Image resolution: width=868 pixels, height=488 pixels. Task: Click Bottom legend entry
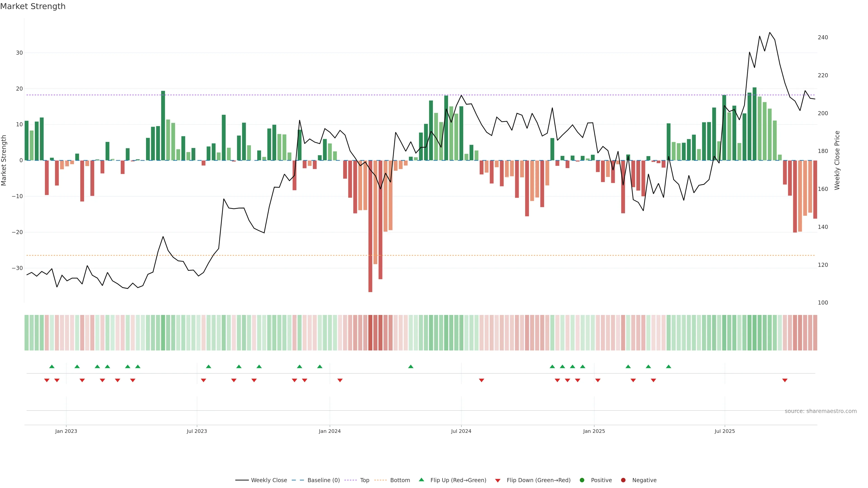pyautogui.click(x=400, y=480)
